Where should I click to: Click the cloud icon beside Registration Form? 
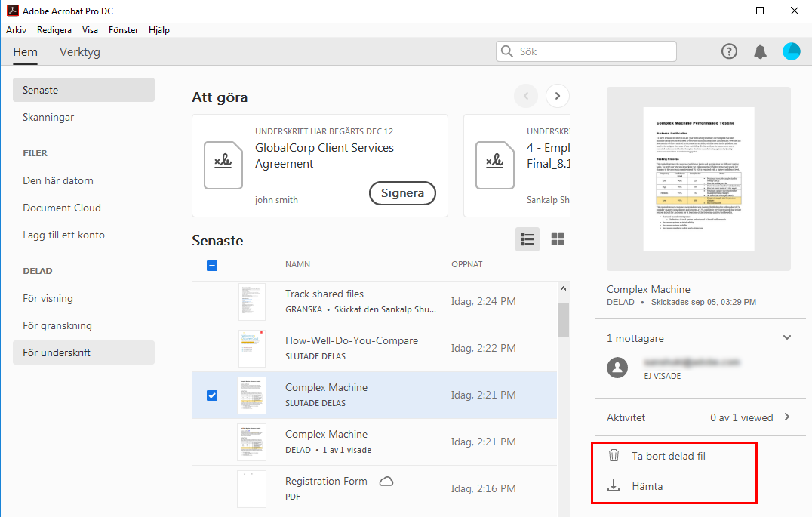386,482
